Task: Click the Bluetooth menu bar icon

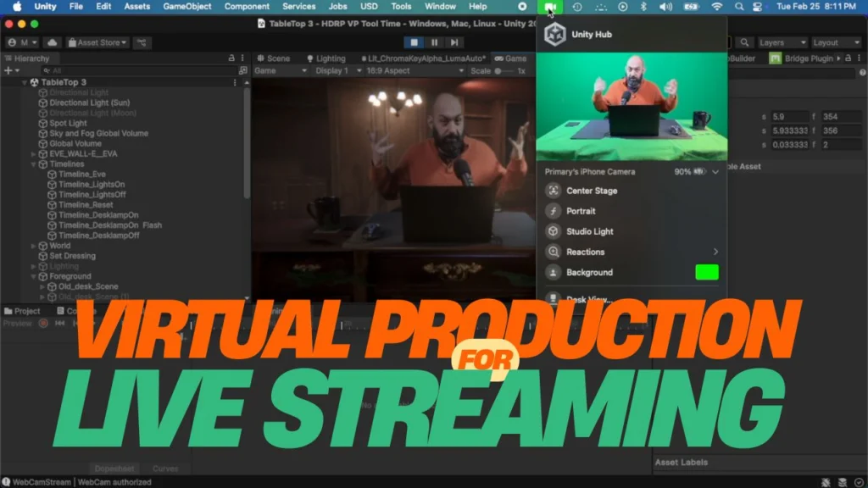Action: (643, 7)
